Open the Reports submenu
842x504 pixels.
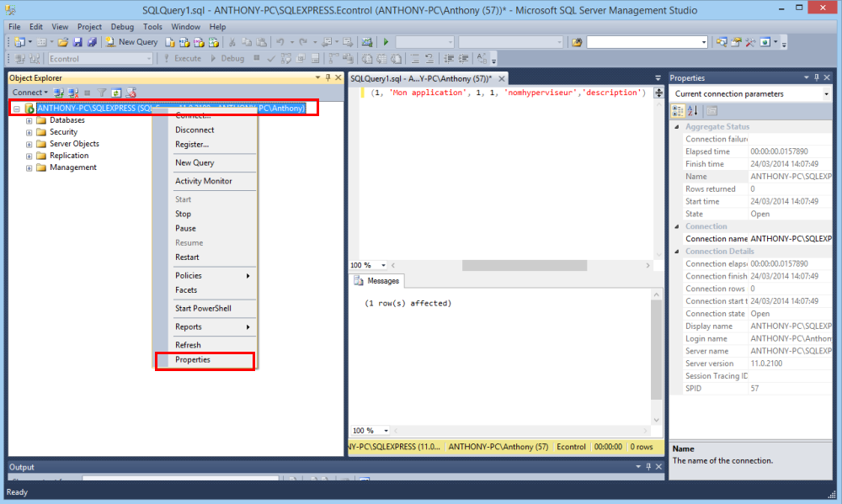(205, 326)
